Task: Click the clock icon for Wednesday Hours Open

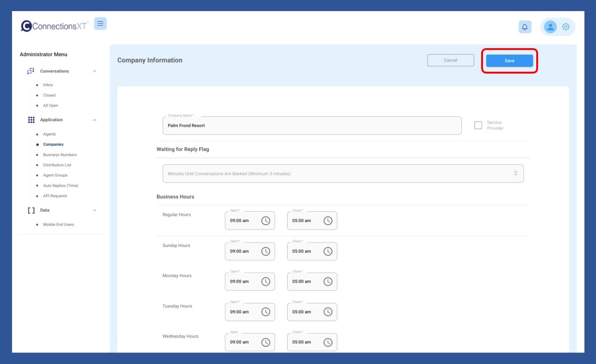Action: (x=266, y=342)
